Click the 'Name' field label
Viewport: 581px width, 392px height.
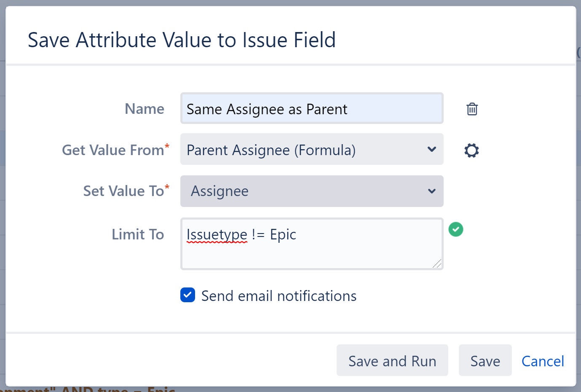click(x=145, y=109)
